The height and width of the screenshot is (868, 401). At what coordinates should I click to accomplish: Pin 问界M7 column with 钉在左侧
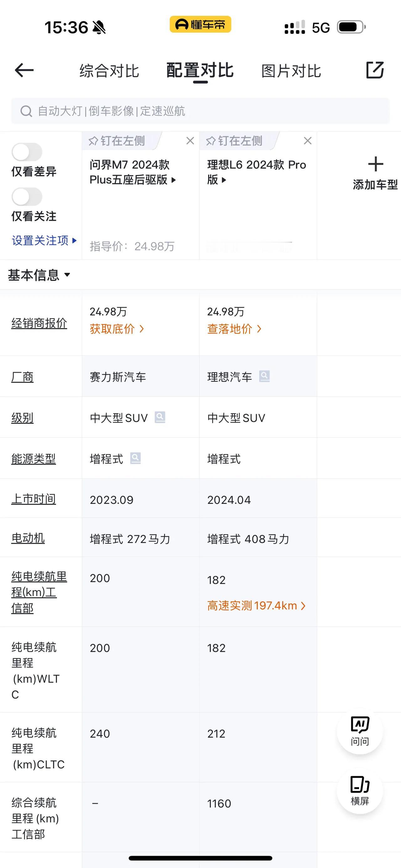(117, 141)
